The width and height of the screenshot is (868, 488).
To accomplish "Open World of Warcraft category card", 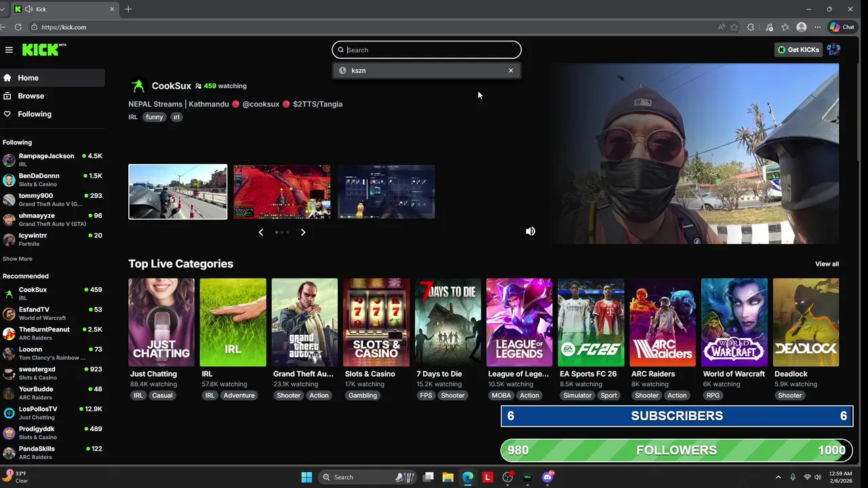I will pyautogui.click(x=734, y=323).
